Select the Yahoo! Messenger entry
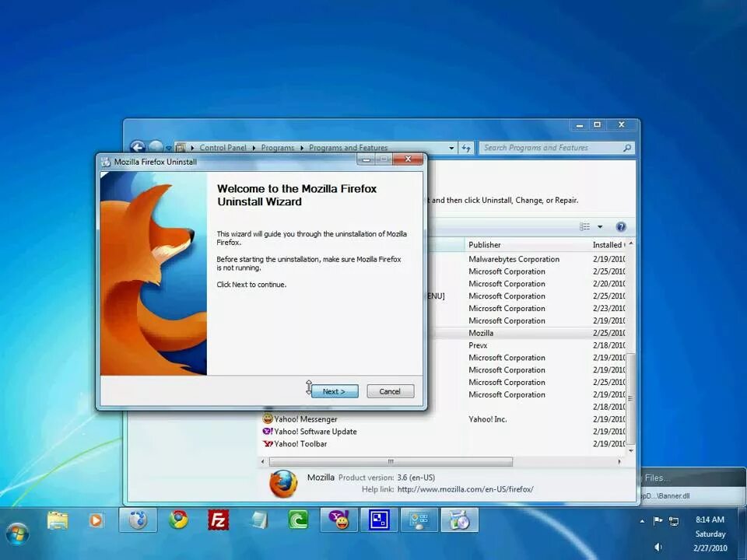Image resolution: width=747 pixels, height=560 pixels. pos(305,419)
